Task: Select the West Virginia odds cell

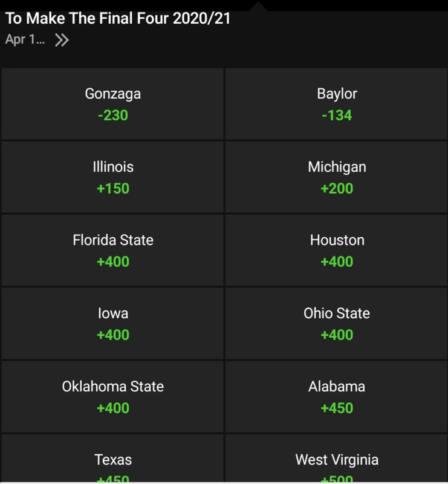Action: [337, 465]
